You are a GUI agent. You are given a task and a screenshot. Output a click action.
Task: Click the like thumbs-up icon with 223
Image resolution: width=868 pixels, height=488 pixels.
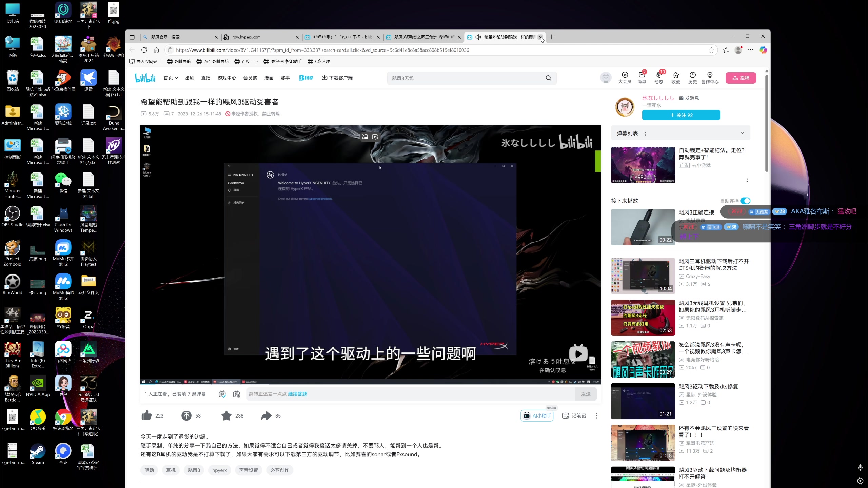pos(146,415)
